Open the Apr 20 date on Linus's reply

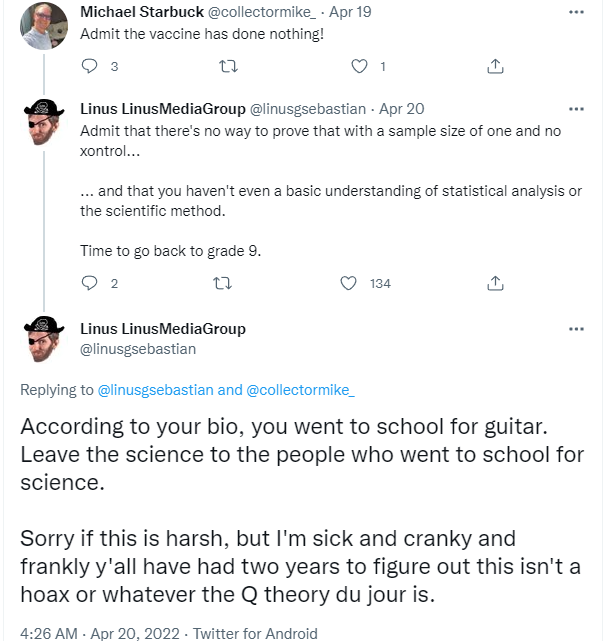(x=401, y=109)
